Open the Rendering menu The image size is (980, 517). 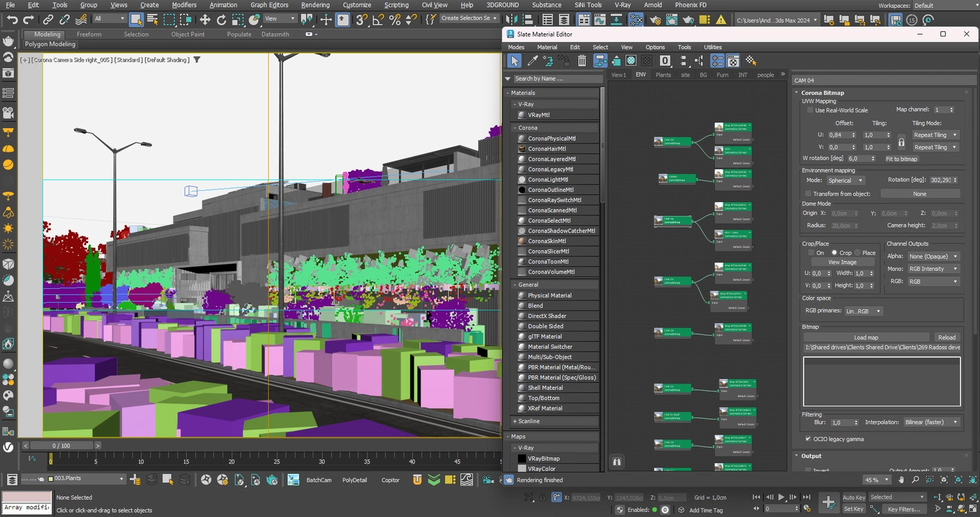coord(315,5)
